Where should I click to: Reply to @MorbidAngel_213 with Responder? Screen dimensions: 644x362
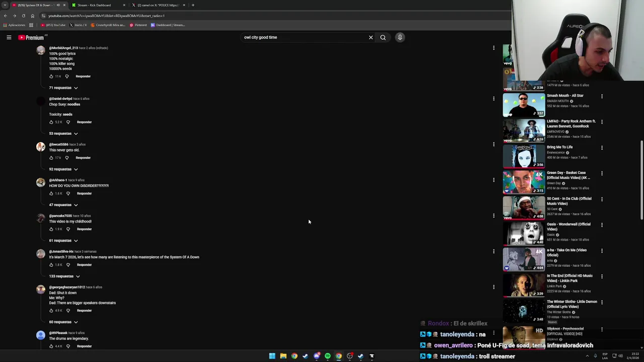(83, 76)
